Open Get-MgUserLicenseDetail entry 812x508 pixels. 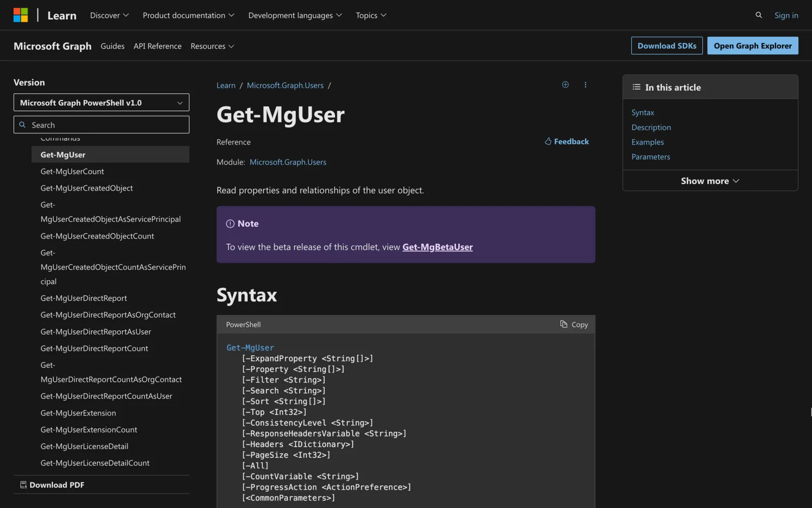[x=84, y=447]
